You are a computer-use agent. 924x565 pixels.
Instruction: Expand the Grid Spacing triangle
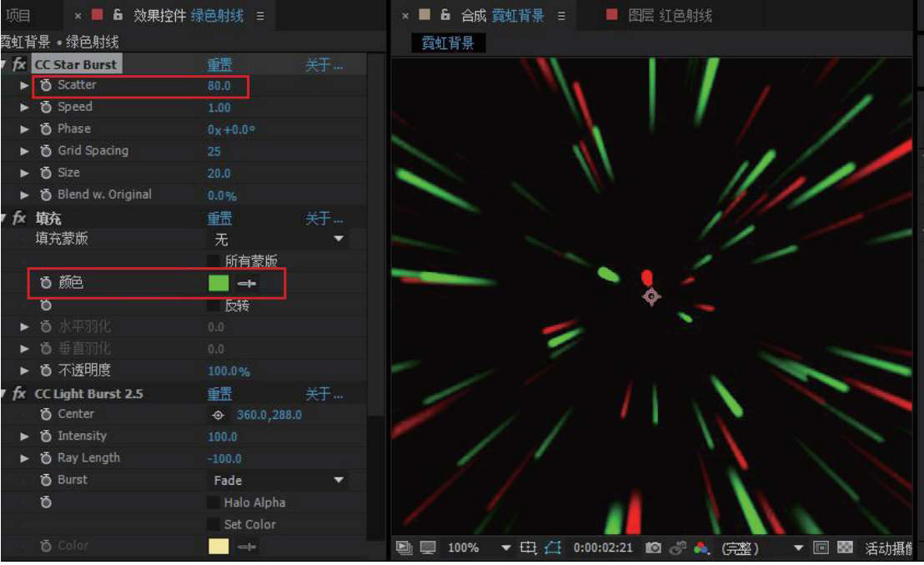(24, 151)
